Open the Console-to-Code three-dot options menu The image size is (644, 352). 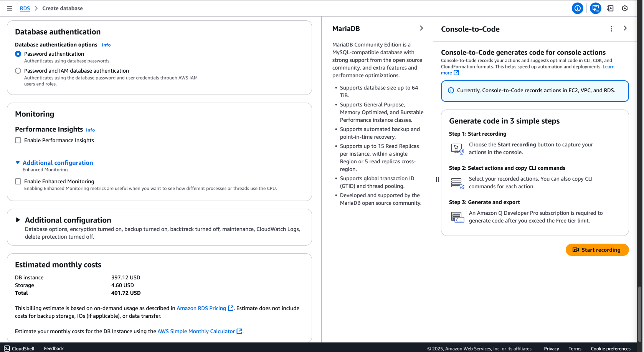611,29
